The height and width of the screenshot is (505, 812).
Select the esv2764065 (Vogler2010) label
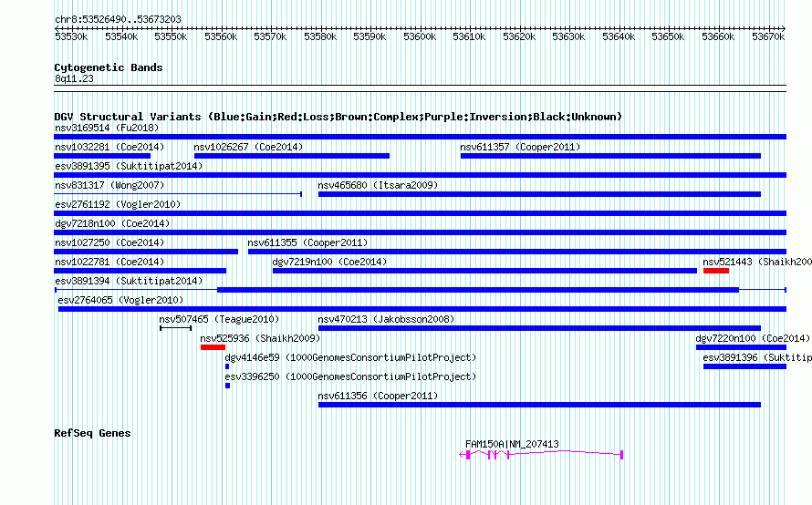click(x=120, y=300)
